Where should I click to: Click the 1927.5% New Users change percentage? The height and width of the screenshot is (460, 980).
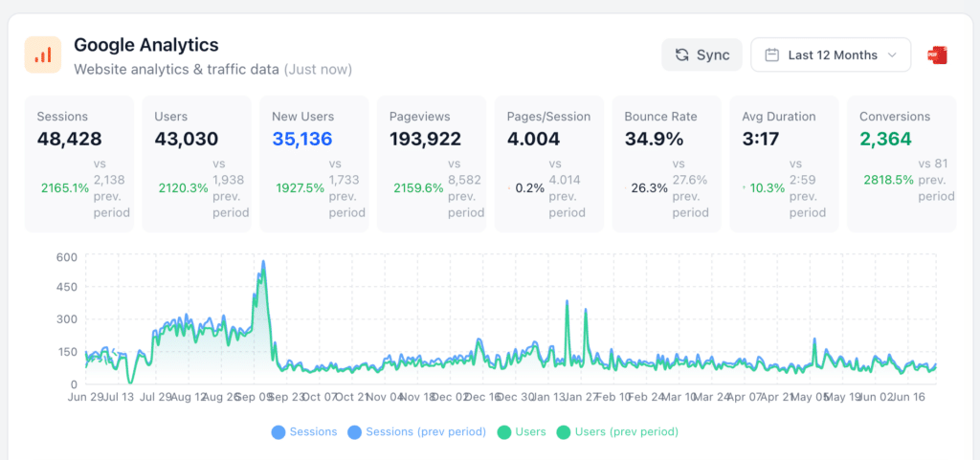(301, 187)
